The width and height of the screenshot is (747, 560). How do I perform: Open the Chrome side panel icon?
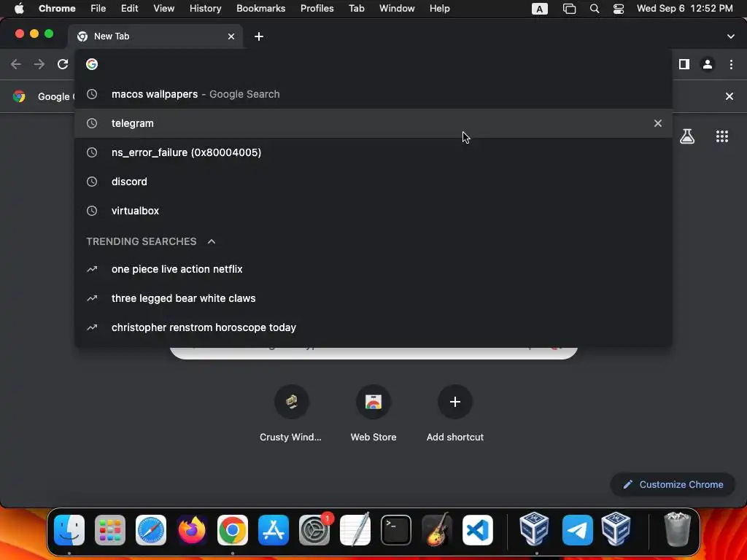coord(684,64)
